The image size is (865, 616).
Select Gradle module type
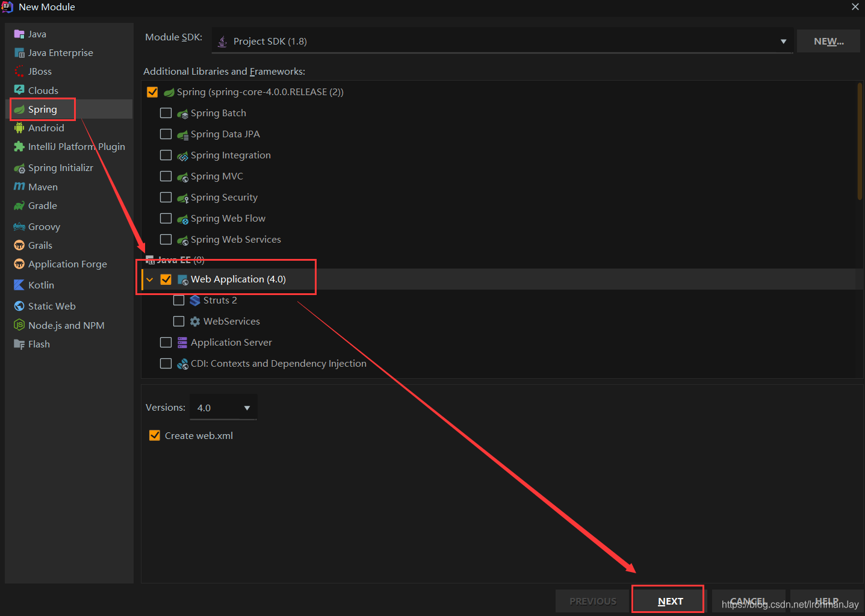(x=43, y=206)
